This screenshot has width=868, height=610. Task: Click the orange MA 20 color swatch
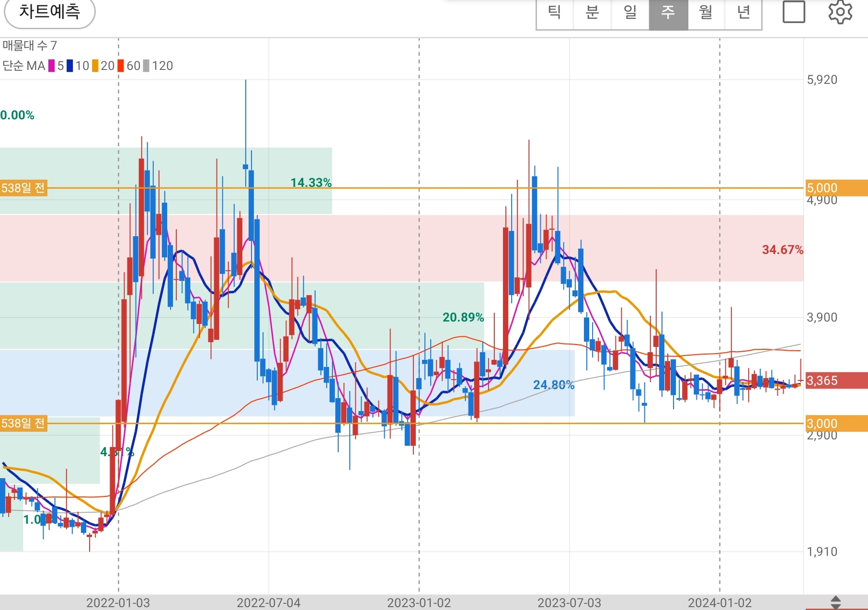95,66
